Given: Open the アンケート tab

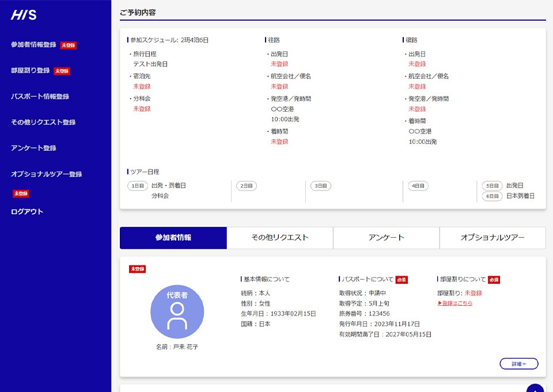Looking at the screenshot, I should (386, 238).
